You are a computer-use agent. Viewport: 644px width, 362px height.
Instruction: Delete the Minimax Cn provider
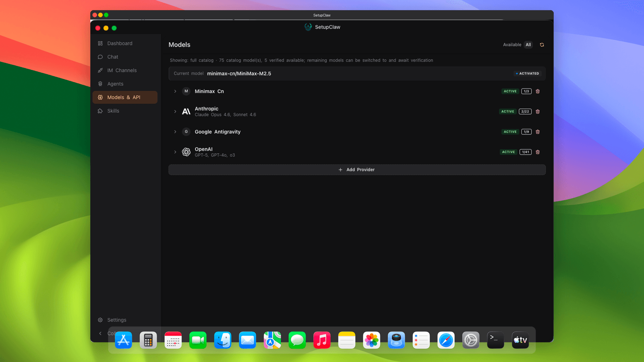pyautogui.click(x=538, y=91)
